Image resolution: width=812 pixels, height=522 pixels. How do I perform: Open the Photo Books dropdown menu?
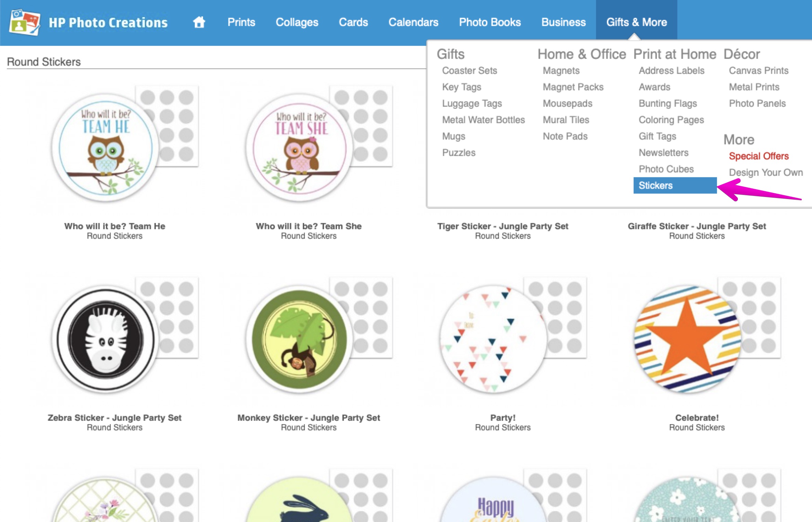pyautogui.click(x=490, y=22)
